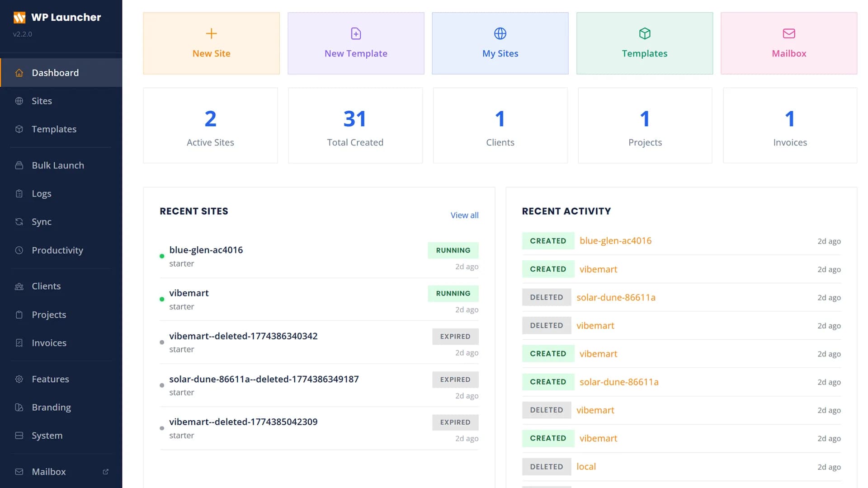The image size is (868, 488).
Task: Click the Sync arrows icon in sidebar
Action: 19,222
